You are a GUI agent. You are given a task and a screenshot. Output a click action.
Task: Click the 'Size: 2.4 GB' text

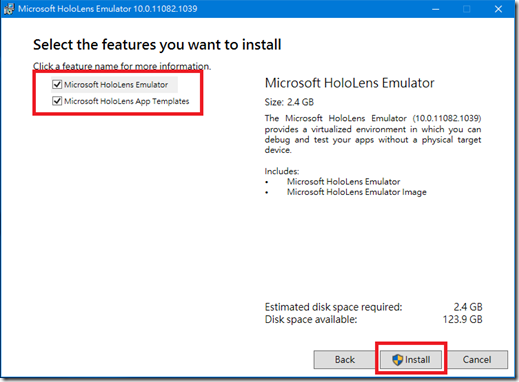point(289,102)
